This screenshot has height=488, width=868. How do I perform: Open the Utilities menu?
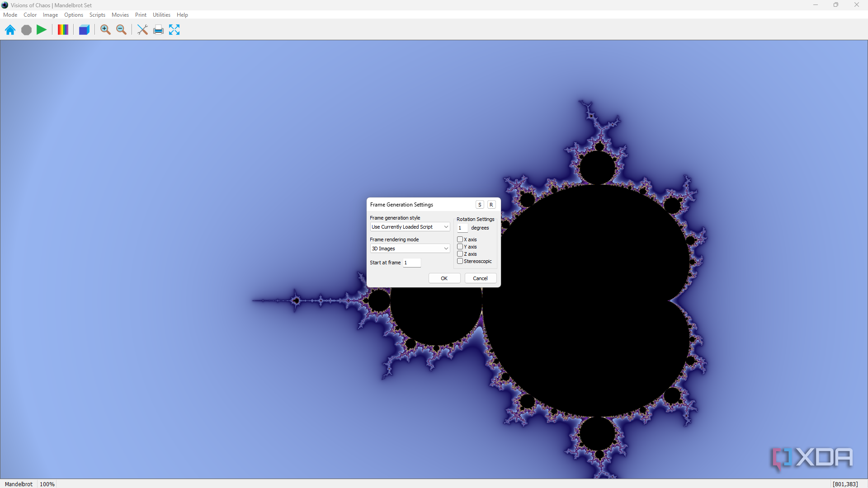pyautogui.click(x=161, y=15)
